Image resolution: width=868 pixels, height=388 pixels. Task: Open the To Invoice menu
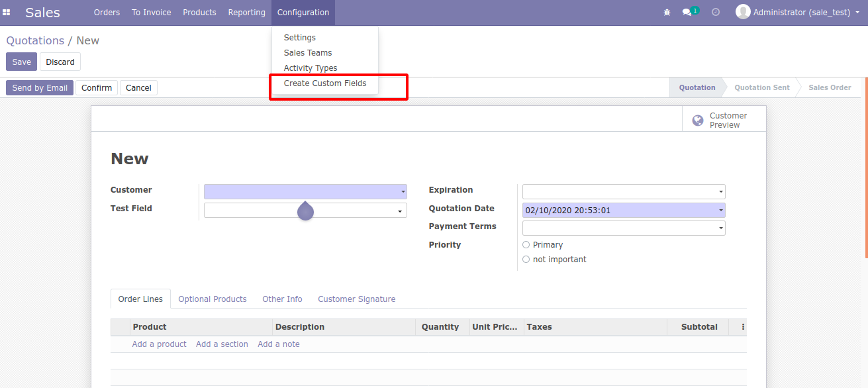(151, 13)
